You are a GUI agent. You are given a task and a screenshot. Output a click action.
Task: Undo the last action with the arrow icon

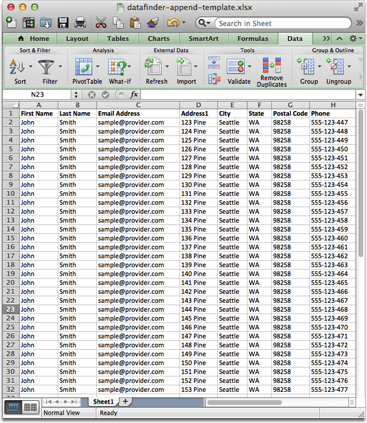[x=173, y=23]
